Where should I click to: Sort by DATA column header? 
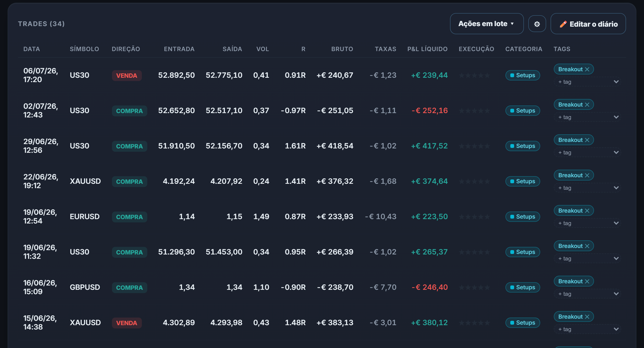pos(31,49)
